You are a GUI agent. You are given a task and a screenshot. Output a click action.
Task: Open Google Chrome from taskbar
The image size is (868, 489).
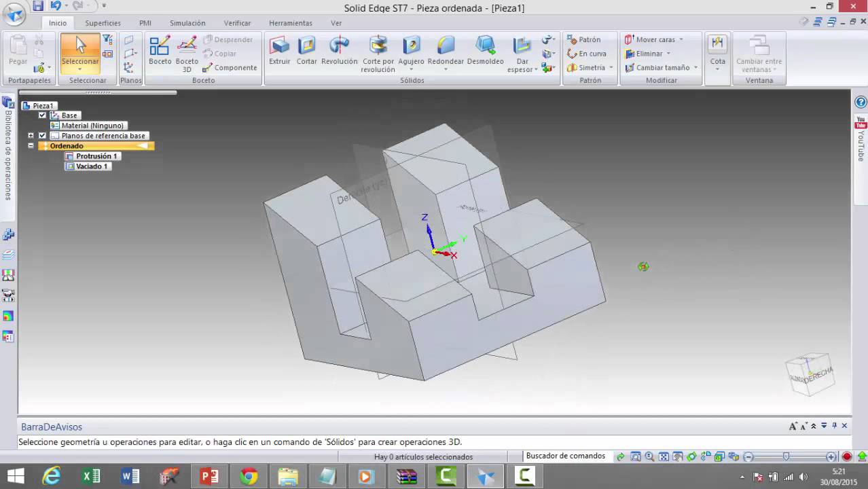point(248,477)
